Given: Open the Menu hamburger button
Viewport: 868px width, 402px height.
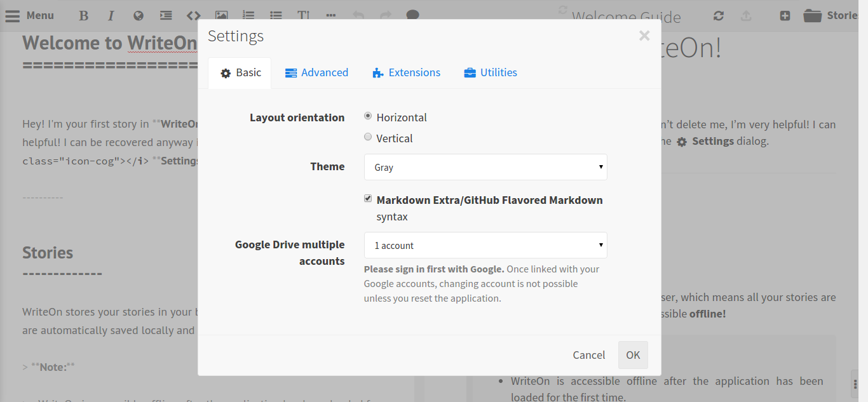Looking at the screenshot, I should pyautogui.click(x=29, y=15).
